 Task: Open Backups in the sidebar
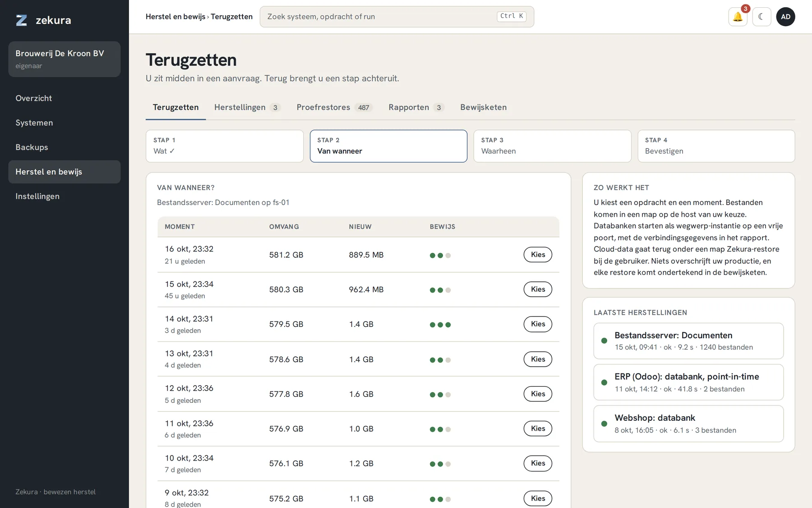tap(65, 147)
